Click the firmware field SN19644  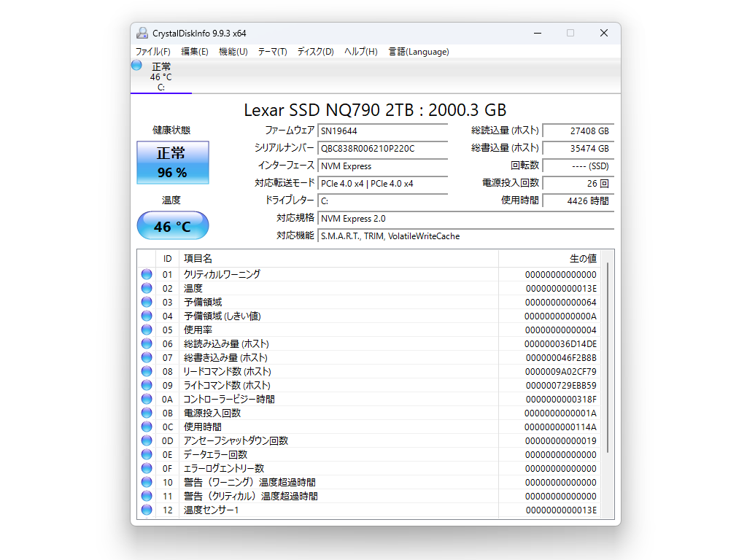382,131
